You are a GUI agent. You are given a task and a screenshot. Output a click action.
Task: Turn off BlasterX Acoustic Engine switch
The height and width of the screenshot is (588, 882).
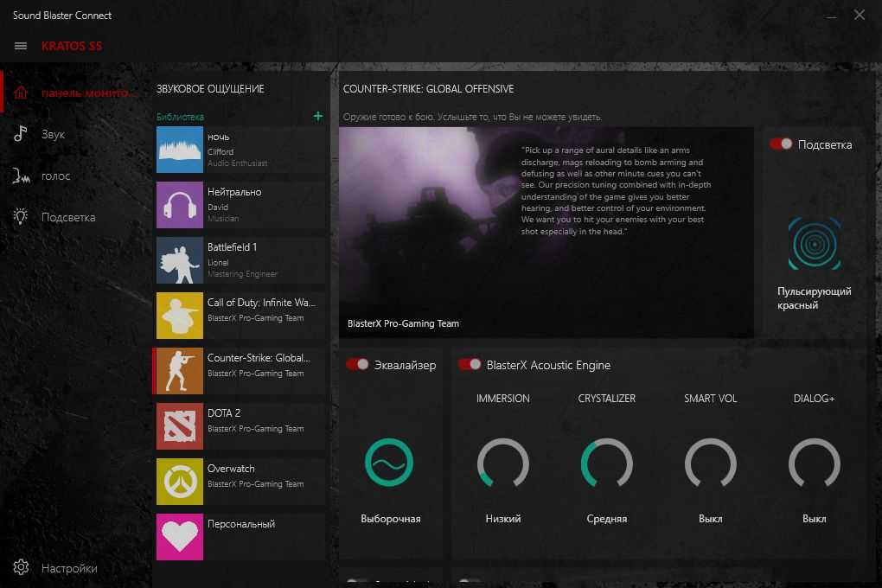click(470, 365)
